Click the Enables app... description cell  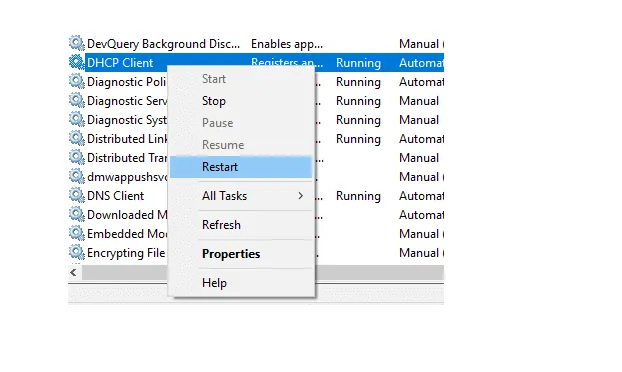(287, 44)
